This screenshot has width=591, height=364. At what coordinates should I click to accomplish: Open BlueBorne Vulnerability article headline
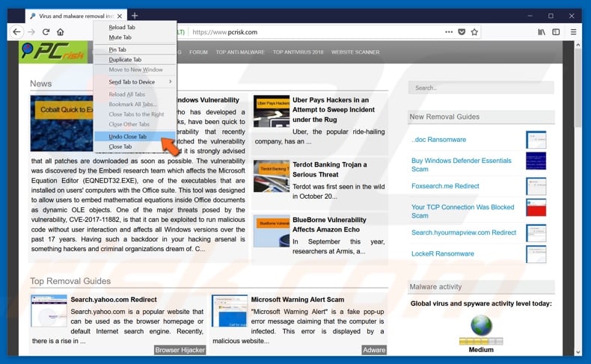[329, 225]
